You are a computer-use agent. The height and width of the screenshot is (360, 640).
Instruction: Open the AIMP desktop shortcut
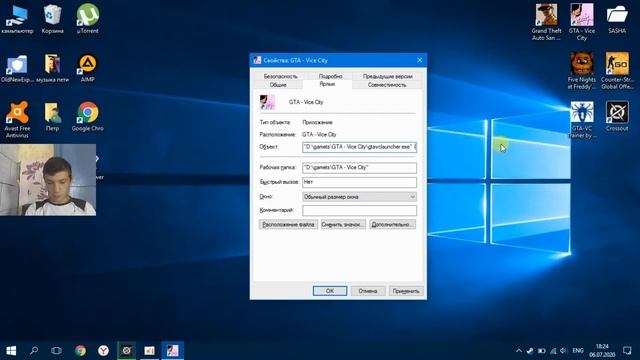point(88,68)
